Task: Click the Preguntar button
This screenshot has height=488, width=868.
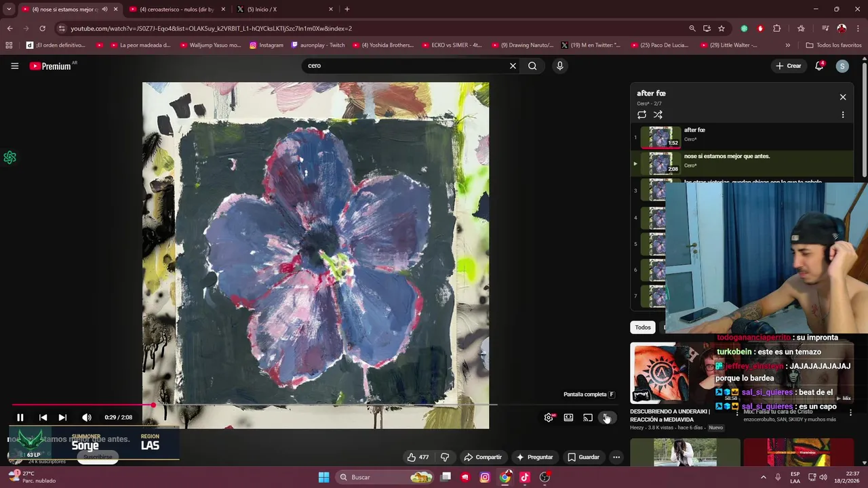Action: tap(535, 457)
